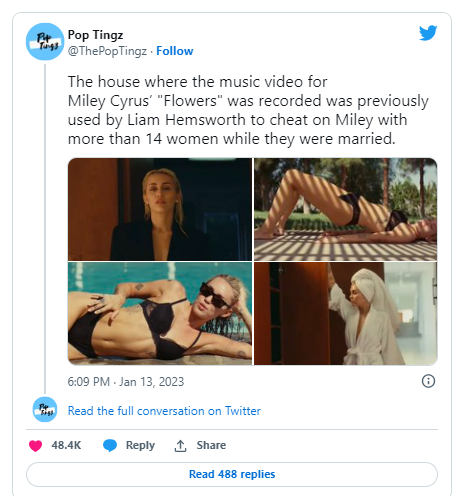Open the tweet timestamp 6:09 PM Jan 13, 2023
This screenshot has height=496, width=471.
click(x=126, y=382)
